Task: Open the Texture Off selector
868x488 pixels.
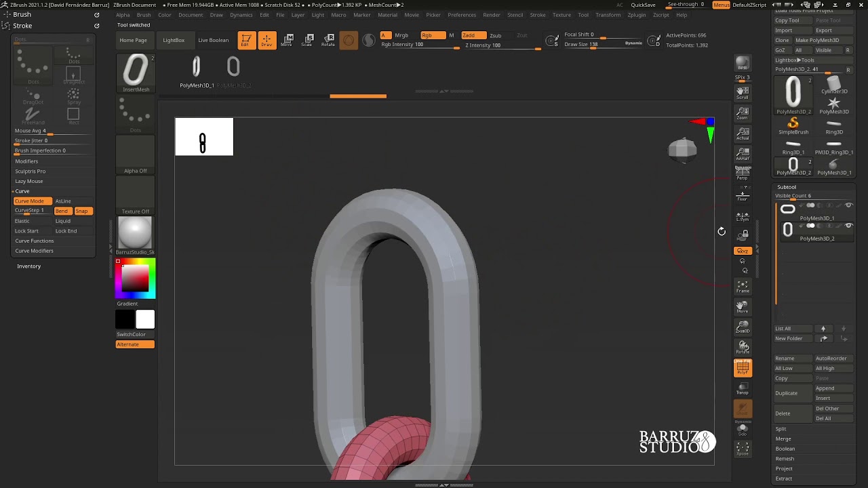Action: 136,195
